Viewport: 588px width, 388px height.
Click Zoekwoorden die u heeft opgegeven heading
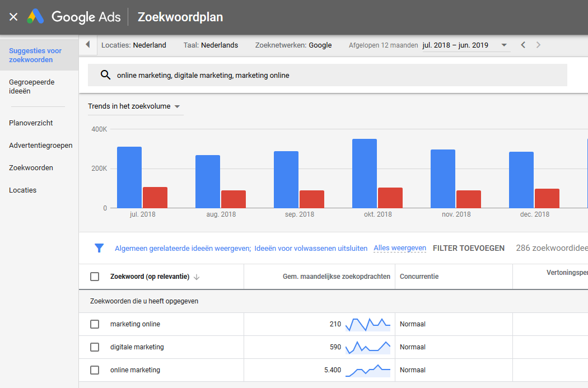pyautogui.click(x=144, y=301)
